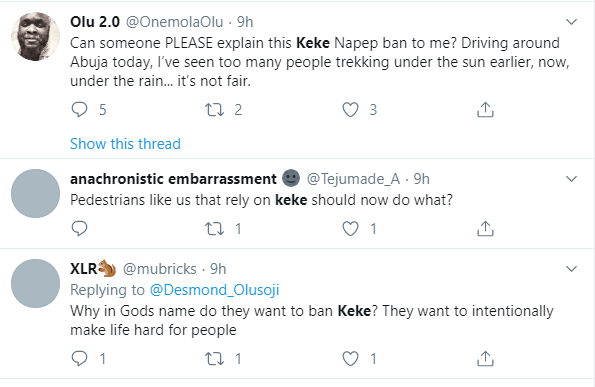Screen dimensions: 595x387
Task: View Olu 2.0's profile photo
Action: click(35, 36)
